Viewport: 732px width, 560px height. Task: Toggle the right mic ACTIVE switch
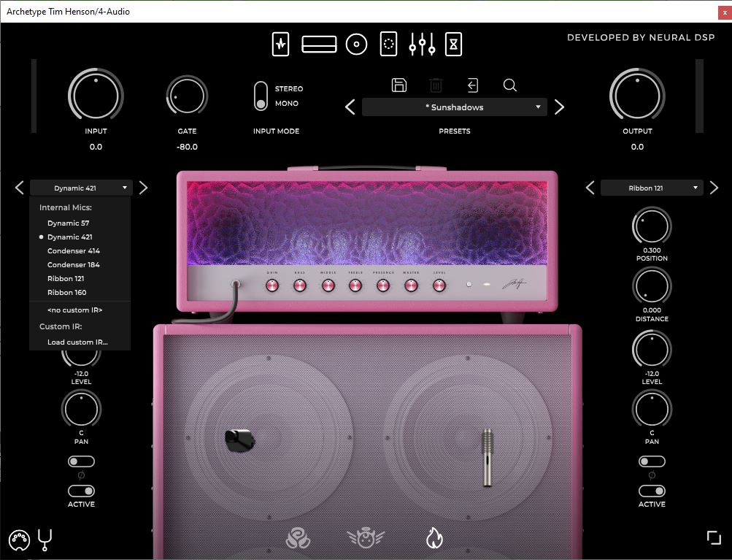[x=652, y=491]
